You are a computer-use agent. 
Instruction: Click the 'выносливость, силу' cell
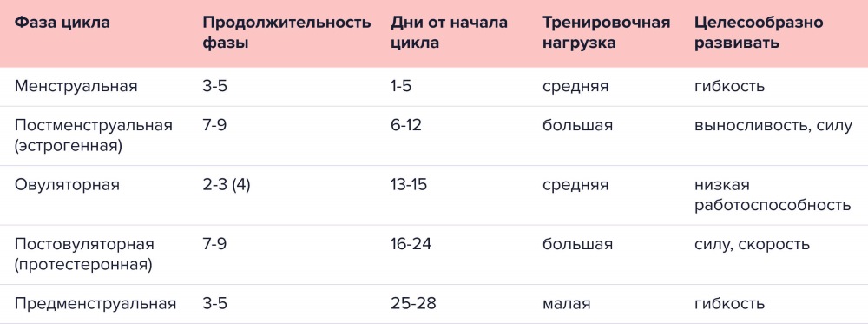(x=773, y=126)
